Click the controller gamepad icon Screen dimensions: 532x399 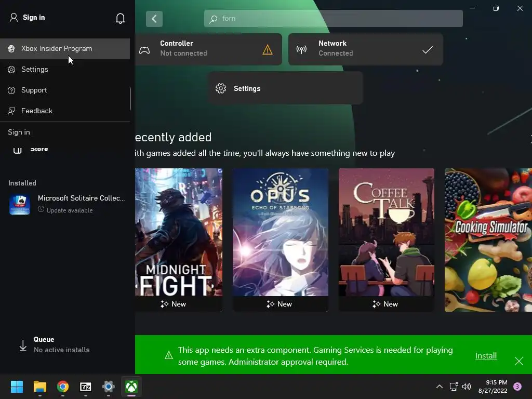[x=144, y=50]
